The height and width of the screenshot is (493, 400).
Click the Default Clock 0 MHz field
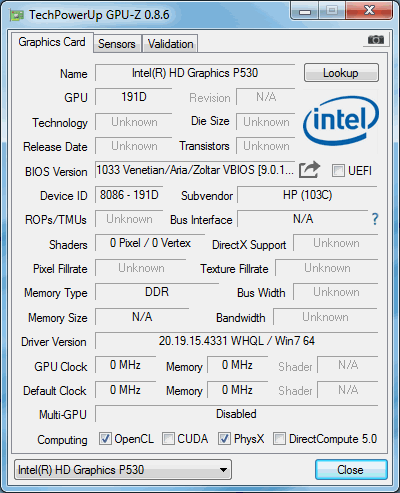coord(125,390)
